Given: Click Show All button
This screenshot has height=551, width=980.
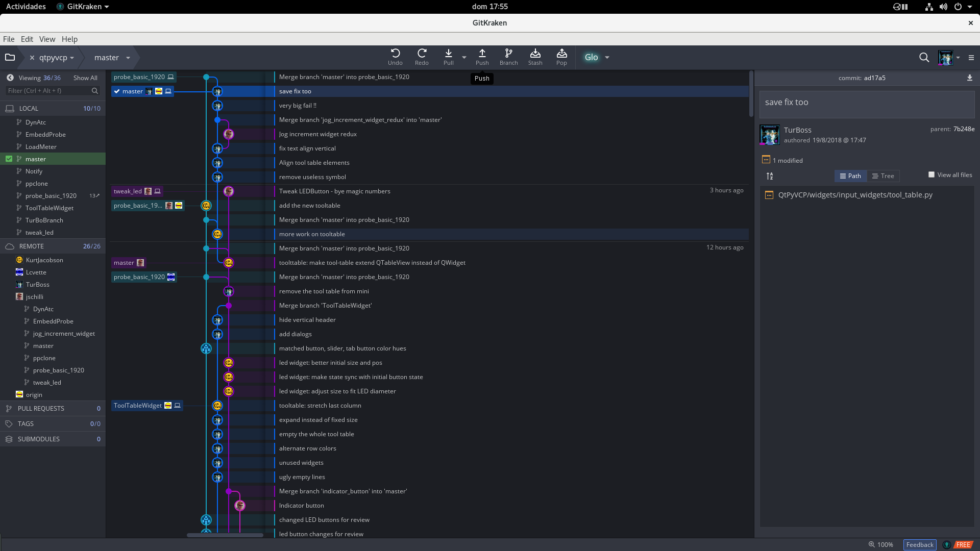Looking at the screenshot, I should click(x=85, y=78).
